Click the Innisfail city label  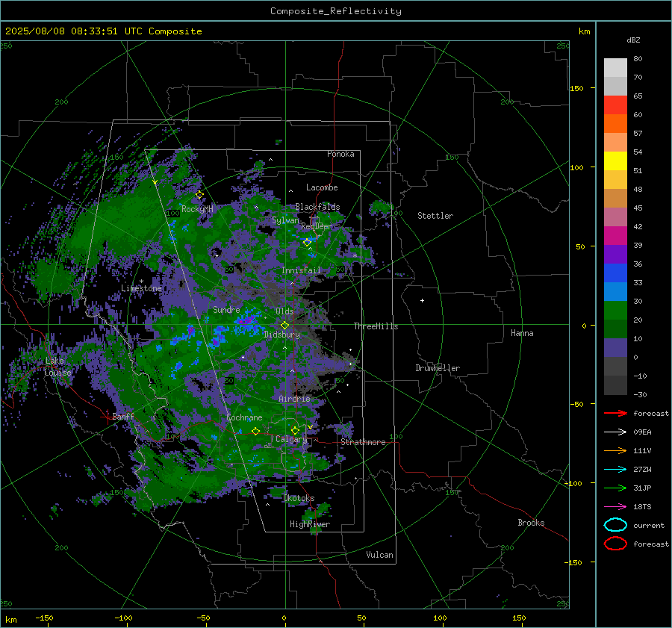click(x=301, y=270)
